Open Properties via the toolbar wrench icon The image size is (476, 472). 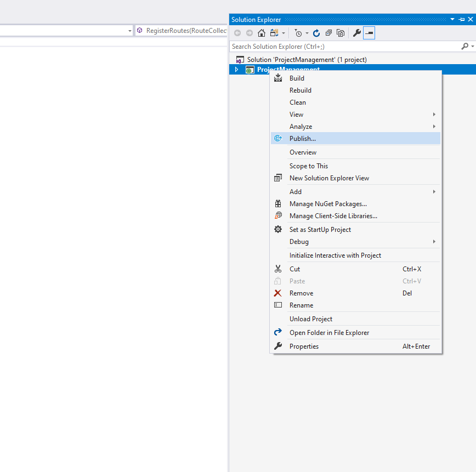click(x=356, y=33)
